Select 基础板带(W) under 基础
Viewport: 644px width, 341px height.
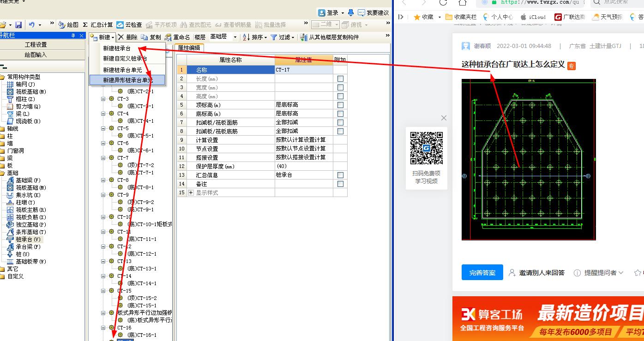pyautogui.click(x=27, y=262)
